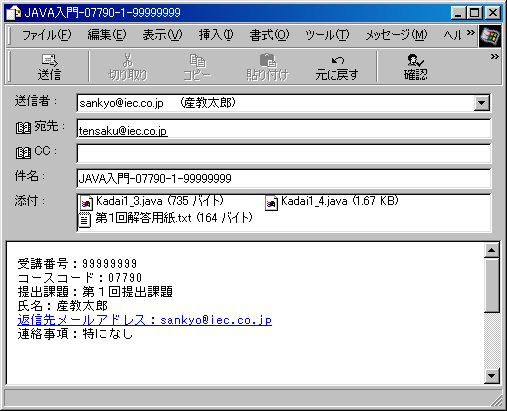Select the 第1回解答用紙.txt attachment
Screen dimensions: 507x411
[x=166, y=219]
